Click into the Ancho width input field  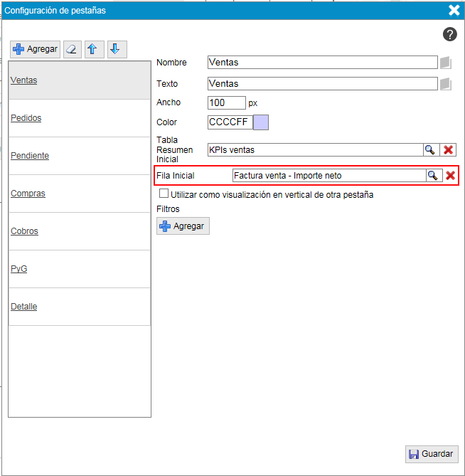coord(226,102)
